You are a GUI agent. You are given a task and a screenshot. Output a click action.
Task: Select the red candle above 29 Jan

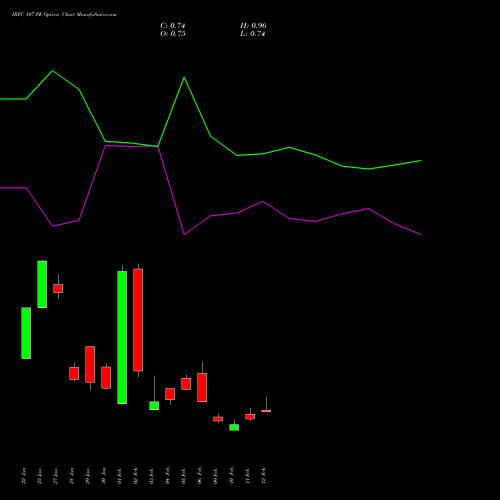point(90,364)
